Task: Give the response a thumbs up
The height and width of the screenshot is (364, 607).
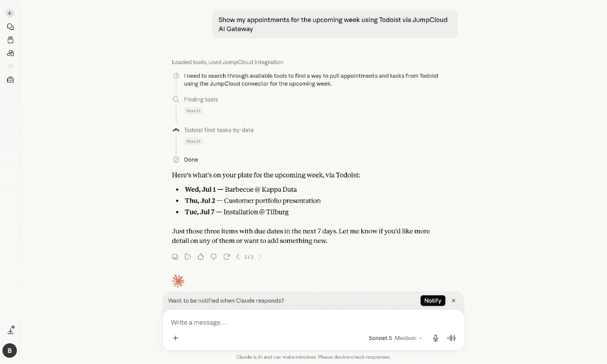Action: click(200, 257)
